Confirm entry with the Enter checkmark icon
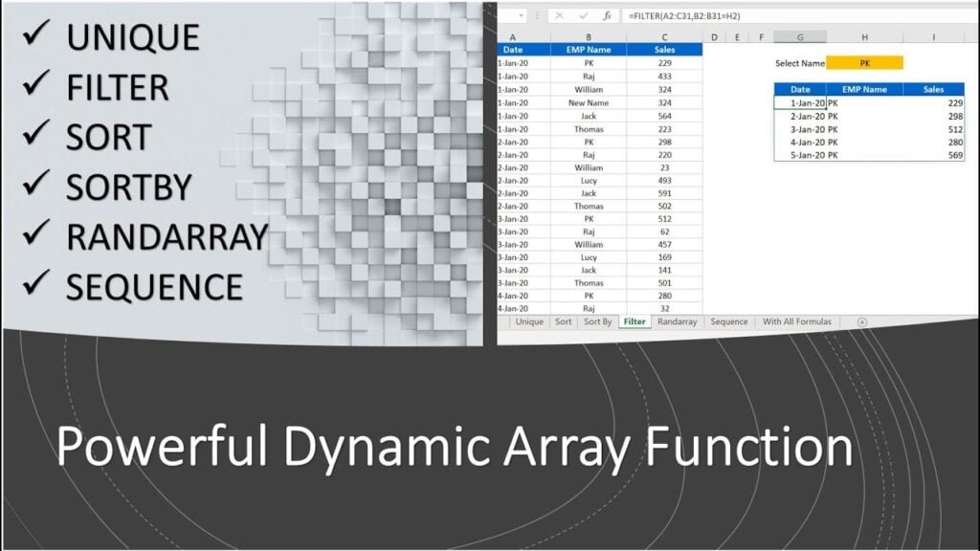 584,16
